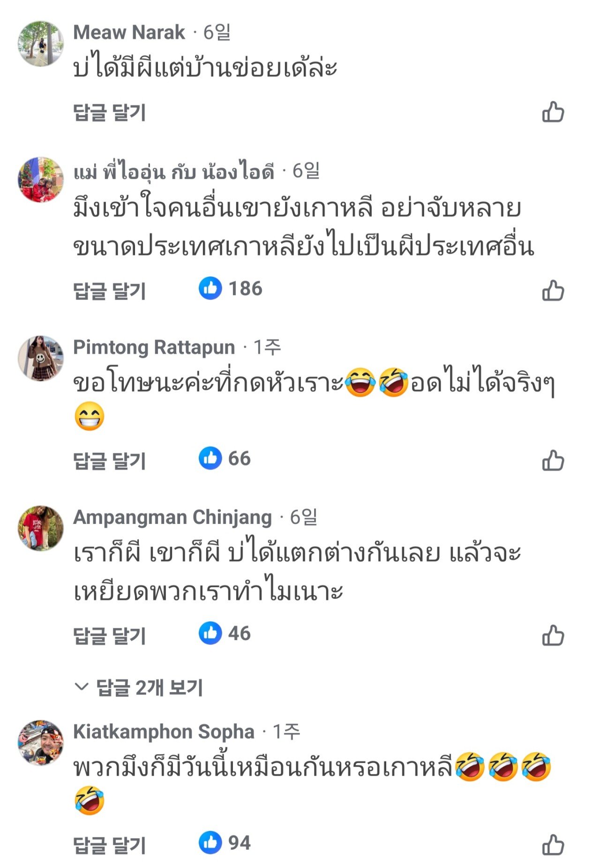Image resolution: width=600 pixels, height=868 pixels.
Task: Open แม่ พี่ไออุ่น กับ น้องไอดี profile name
Action: click(173, 172)
